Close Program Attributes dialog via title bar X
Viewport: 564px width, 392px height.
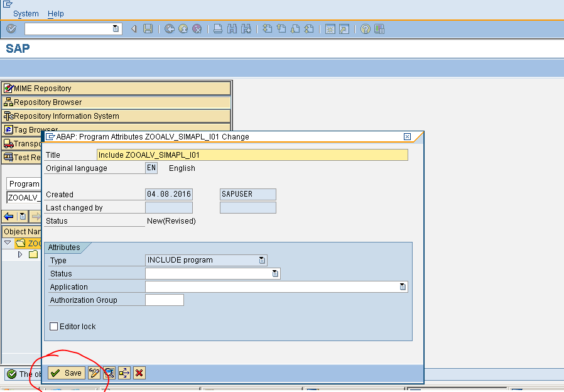tap(407, 137)
